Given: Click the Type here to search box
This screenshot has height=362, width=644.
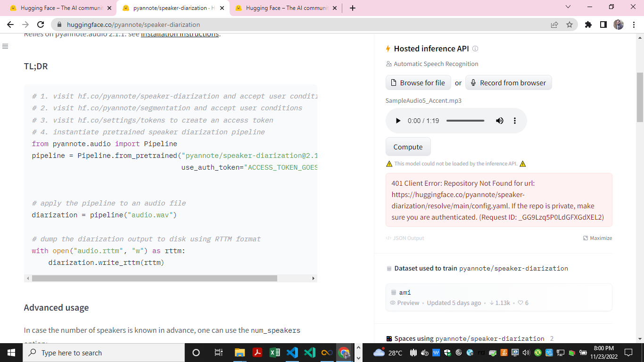Looking at the screenshot, I should click(x=104, y=353).
